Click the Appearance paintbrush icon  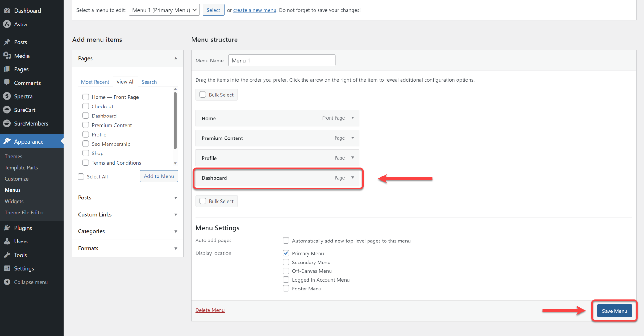(7, 141)
